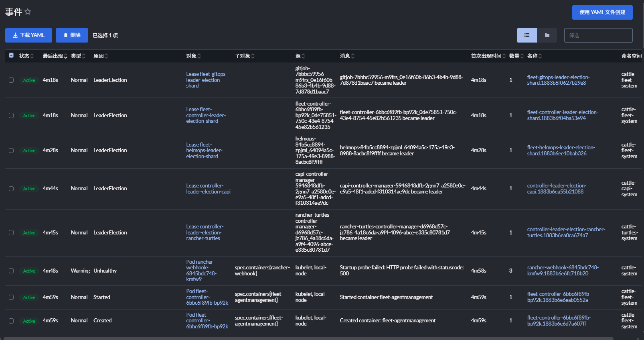Click the 下载 YAML button
644x340 pixels.
coord(28,35)
